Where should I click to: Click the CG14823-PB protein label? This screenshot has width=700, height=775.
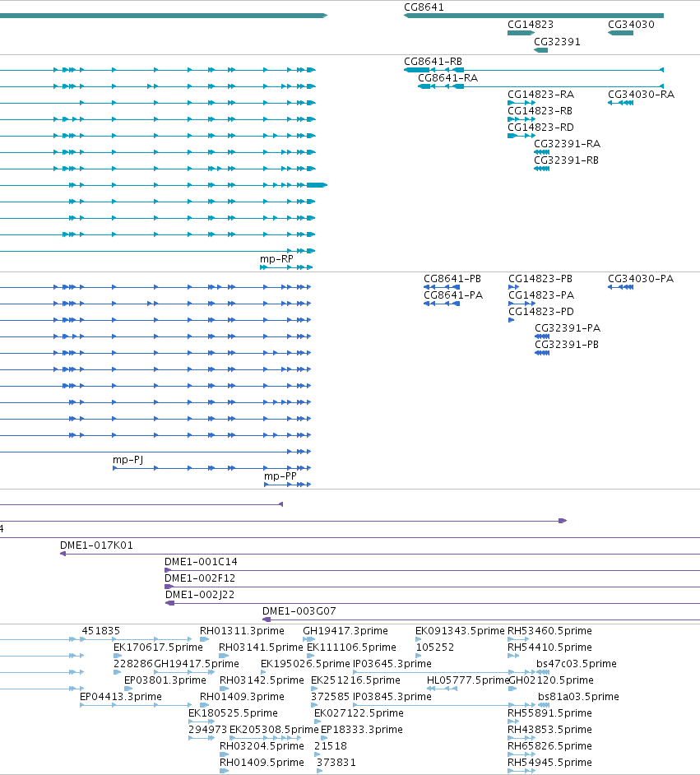(540, 279)
